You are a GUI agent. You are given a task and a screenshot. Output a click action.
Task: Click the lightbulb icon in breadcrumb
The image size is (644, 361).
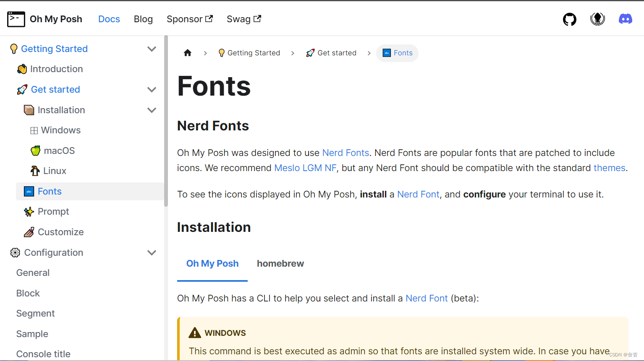(x=222, y=53)
